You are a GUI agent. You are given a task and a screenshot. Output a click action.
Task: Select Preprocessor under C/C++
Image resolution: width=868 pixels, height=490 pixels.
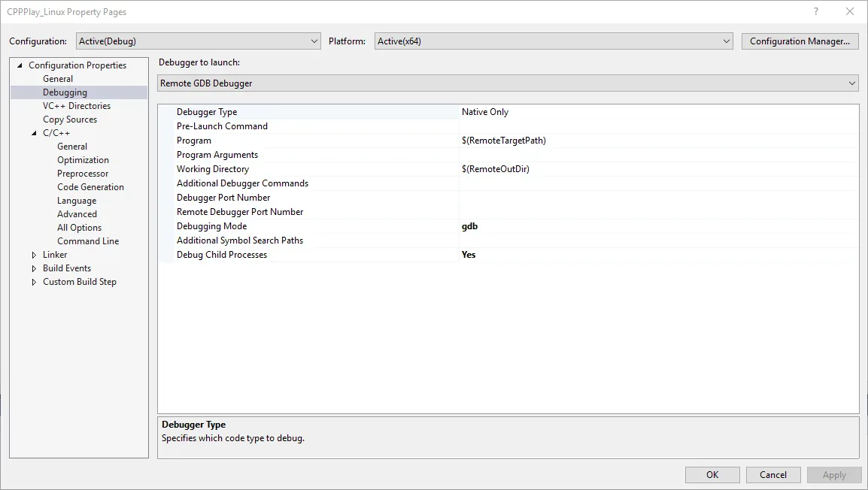click(83, 174)
